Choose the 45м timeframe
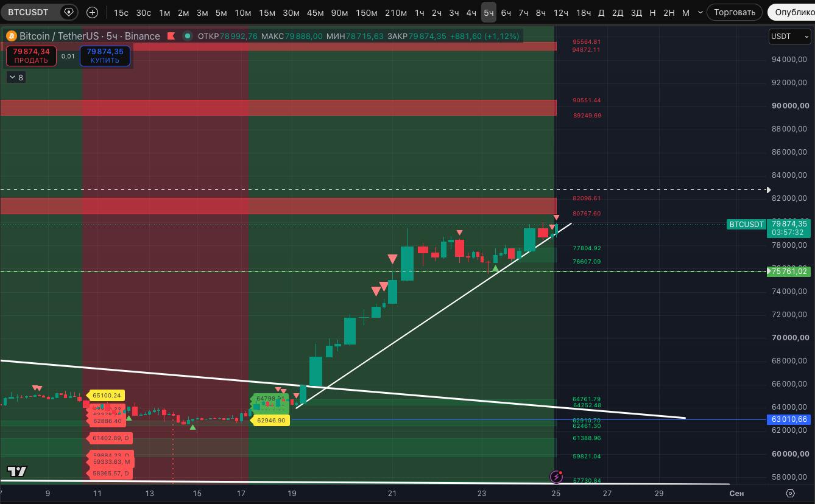 (315, 13)
